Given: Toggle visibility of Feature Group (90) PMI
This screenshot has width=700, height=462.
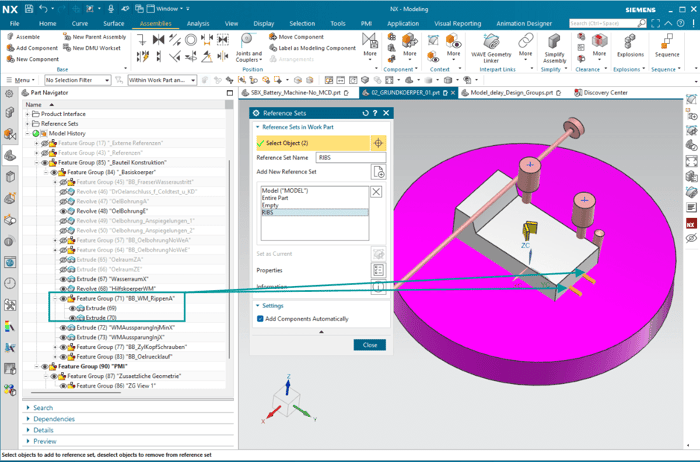Looking at the screenshot, I should click(x=45, y=366).
